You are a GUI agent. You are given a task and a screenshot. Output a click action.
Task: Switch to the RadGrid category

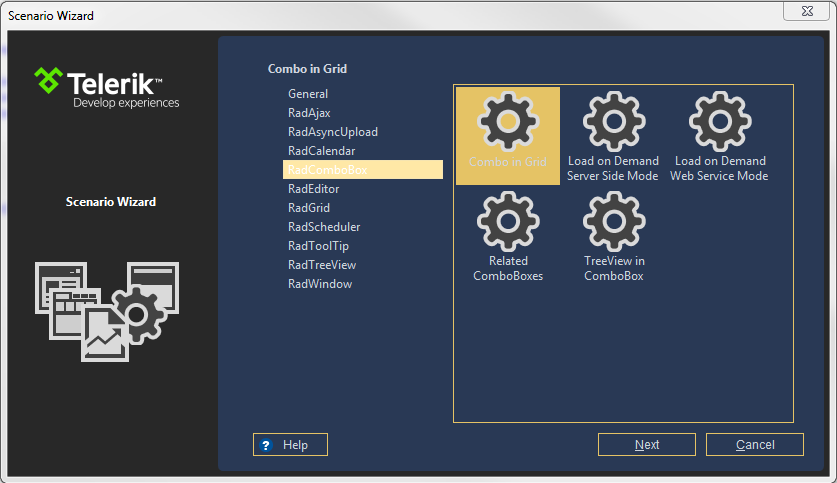point(309,208)
